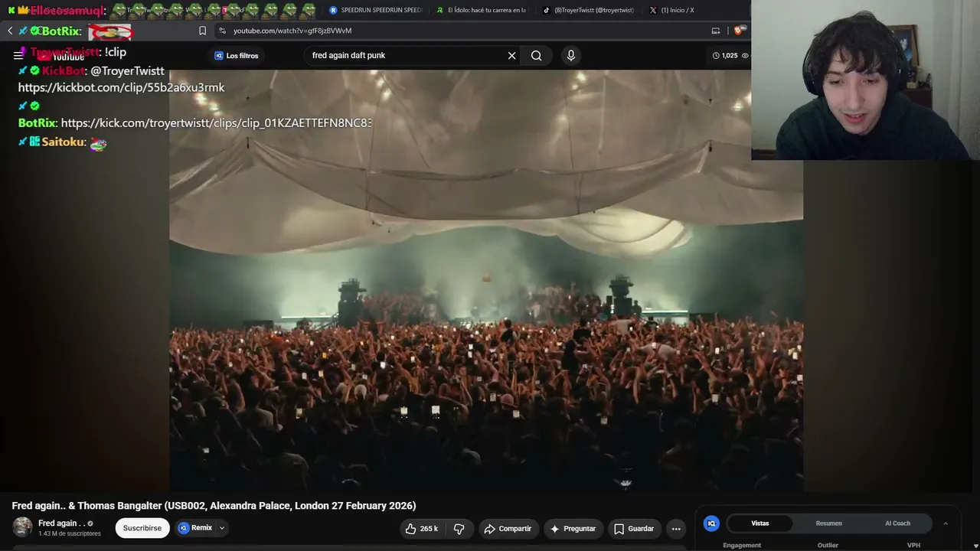Open the YouTube hamburger guide menu
Screen dimensions: 980x551
coord(18,55)
